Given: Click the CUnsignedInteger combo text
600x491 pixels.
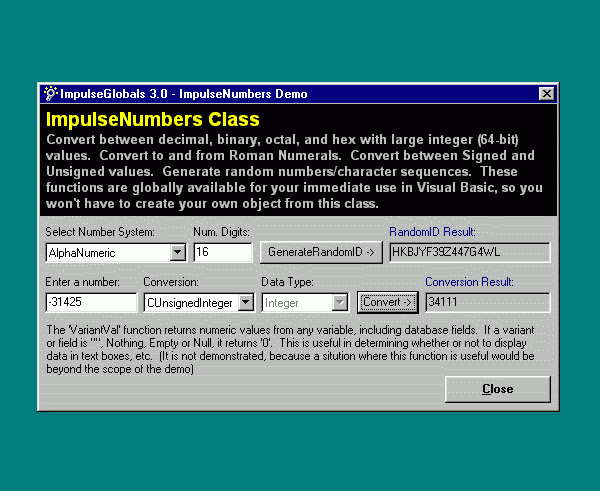Looking at the screenshot, I should click(191, 303).
